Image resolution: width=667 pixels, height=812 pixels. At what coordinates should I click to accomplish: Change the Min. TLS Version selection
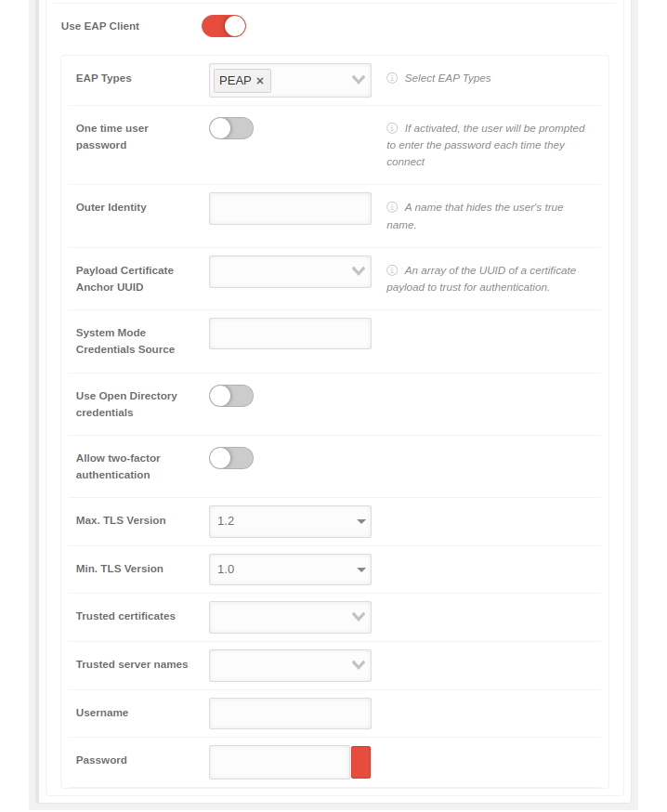290,570
